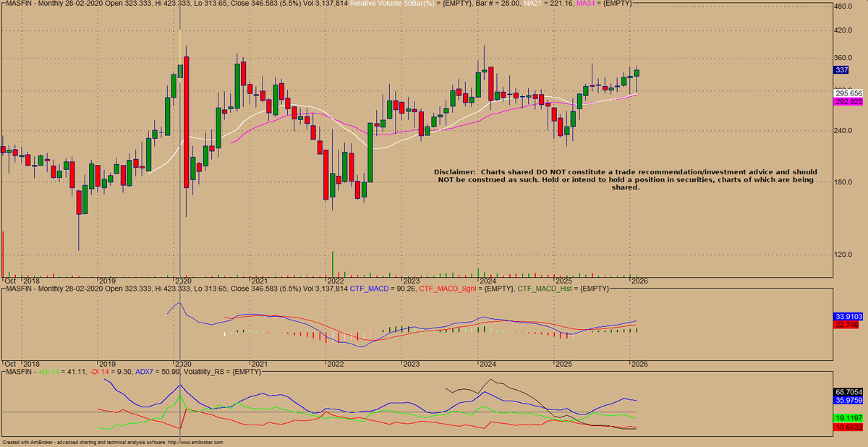Click the blue 337 last-price label
868x447 pixels.
pos(841,70)
